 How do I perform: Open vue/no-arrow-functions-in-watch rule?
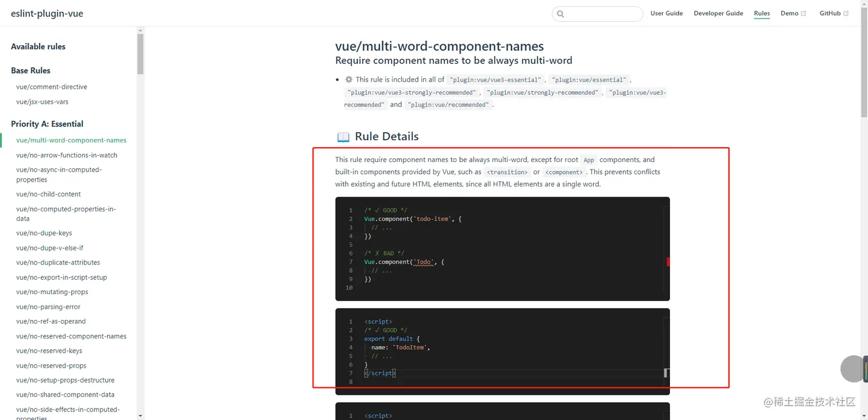[x=67, y=155]
